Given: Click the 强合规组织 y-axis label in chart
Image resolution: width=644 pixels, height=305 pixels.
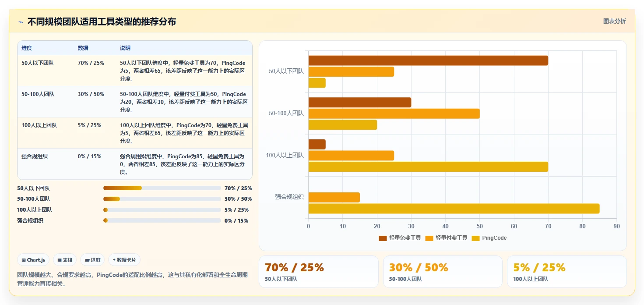Looking at the screenshot, I should tap(289, 197).
